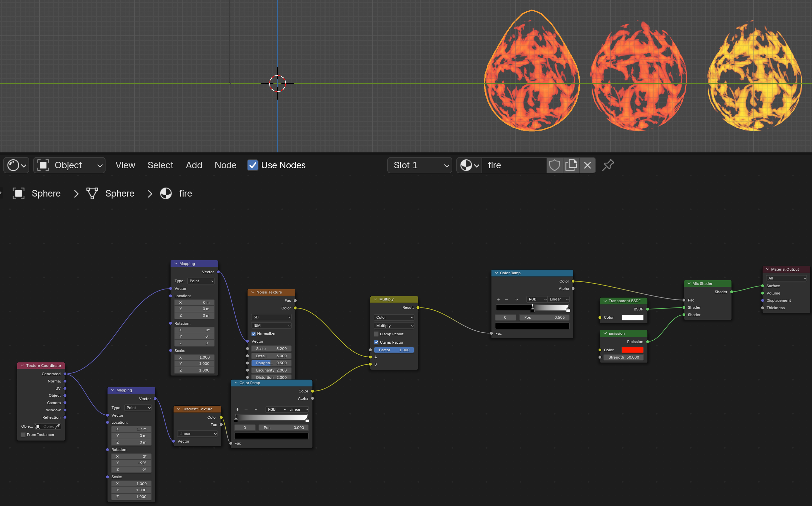Open the editor type sphere icon

coord(16,165)
